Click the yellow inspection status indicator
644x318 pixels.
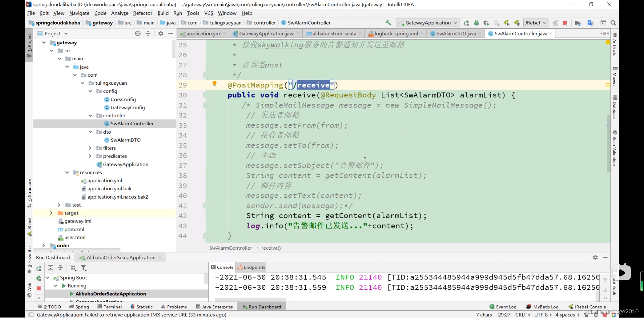[x=607, y=42]
